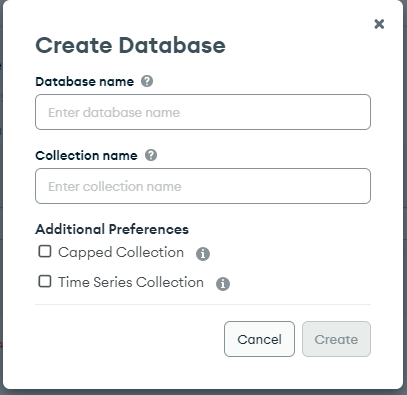Click the Database name label
This screenshot has height=395, width=407.
click(x=85, y=81)
